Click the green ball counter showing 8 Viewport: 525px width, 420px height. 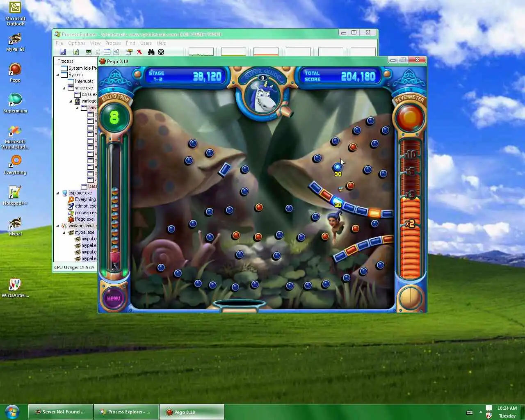[x=114, y=118]
